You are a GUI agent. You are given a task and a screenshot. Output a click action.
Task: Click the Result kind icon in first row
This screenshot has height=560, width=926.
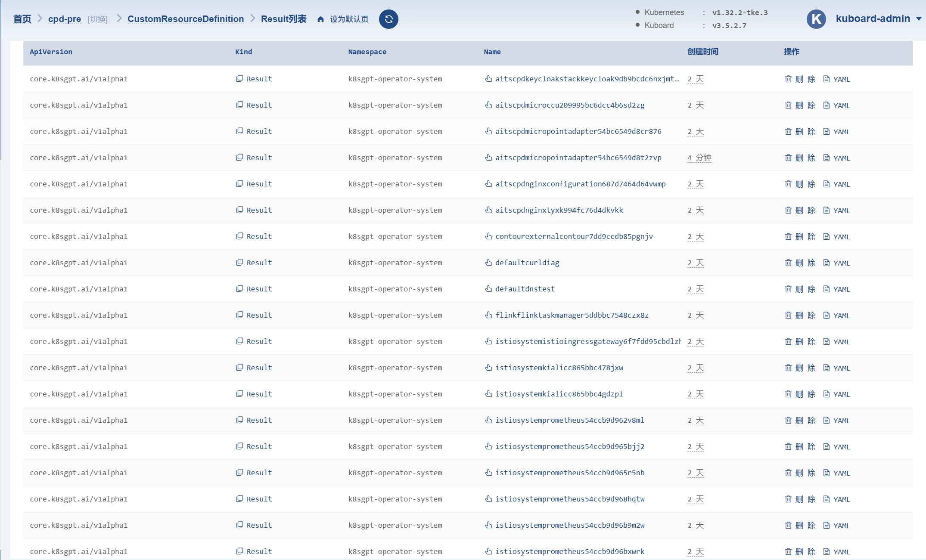(239, 78)
